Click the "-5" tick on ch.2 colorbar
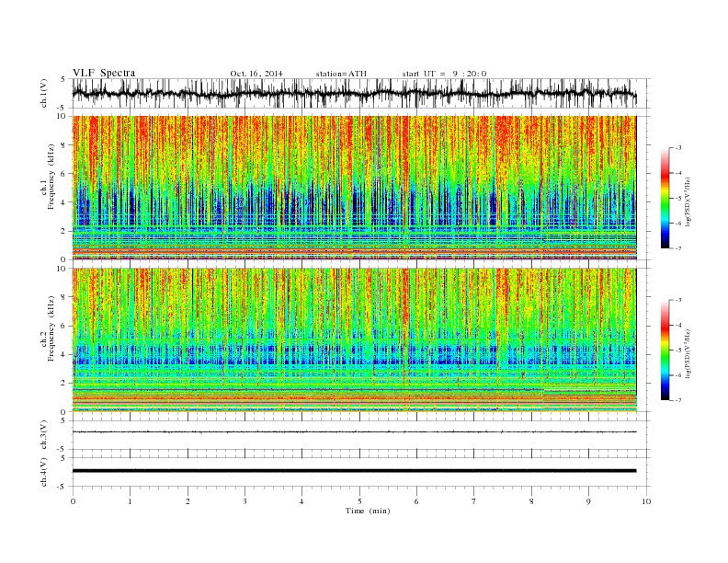 pyautogui.click(x=678, y=350)
